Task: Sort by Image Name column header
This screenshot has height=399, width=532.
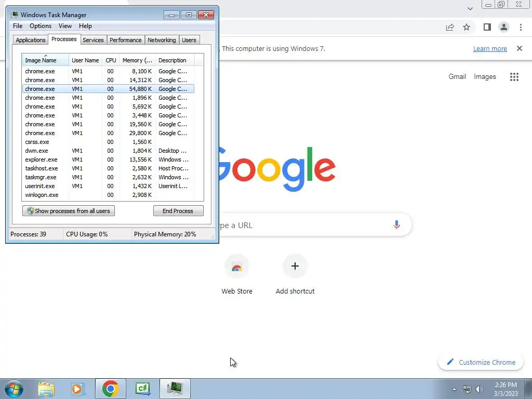Action: pos(46,60)
